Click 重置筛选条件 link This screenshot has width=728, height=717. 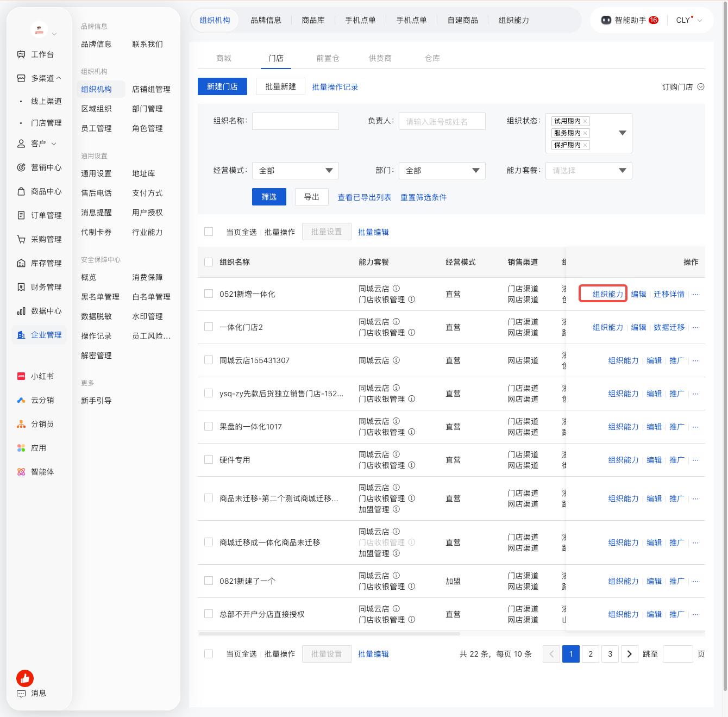[x=423, y=197]
